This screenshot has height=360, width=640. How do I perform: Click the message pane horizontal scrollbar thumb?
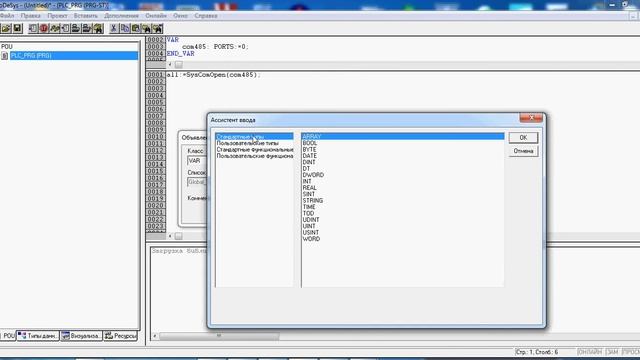[x=219, y=336]
